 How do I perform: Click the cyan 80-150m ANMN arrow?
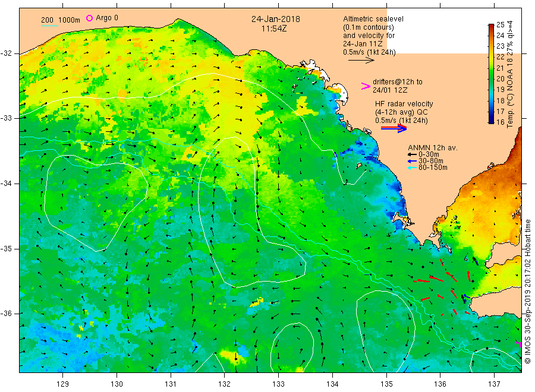point(412,167)
